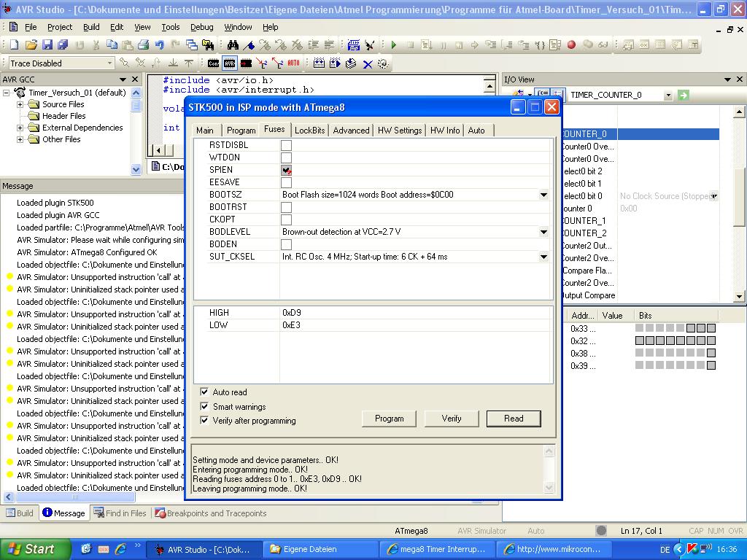Expand the Other Files tree node
Screen dimensions: 747x560
point(20,139)
